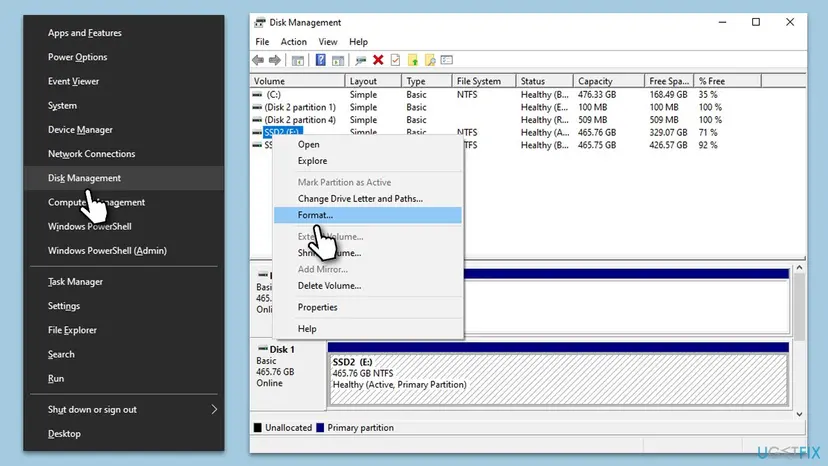Click the scroll up arrow in the disk pane
The width and height of the screenshot is (828, 466).
(799, 268)
